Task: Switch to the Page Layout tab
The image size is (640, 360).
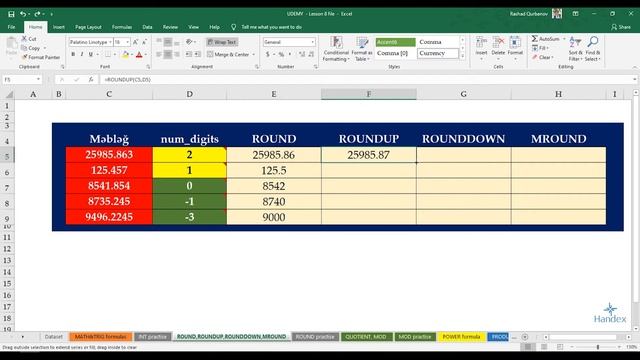Action: click(x=88, y=27)
